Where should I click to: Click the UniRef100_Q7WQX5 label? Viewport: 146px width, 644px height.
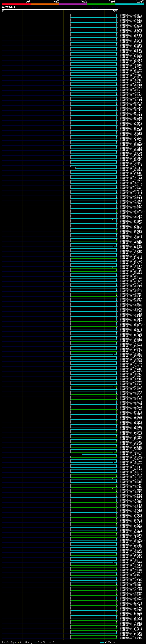(131, 595)
